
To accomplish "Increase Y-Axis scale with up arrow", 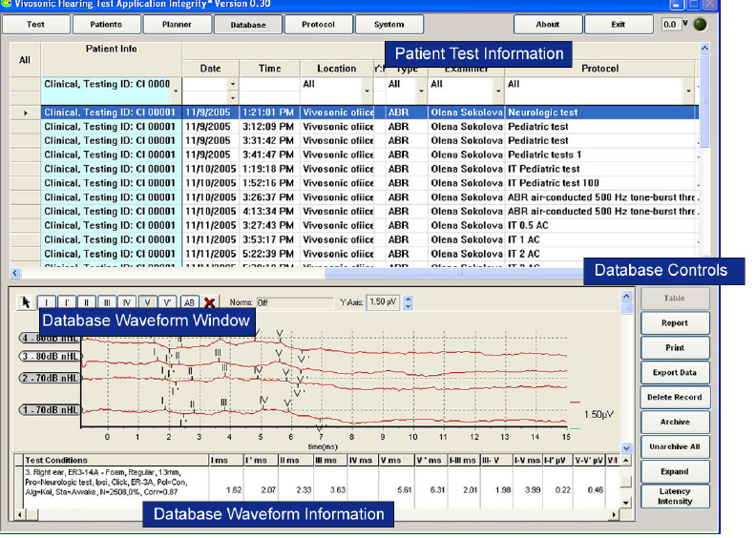I will (x=408, y=299).
